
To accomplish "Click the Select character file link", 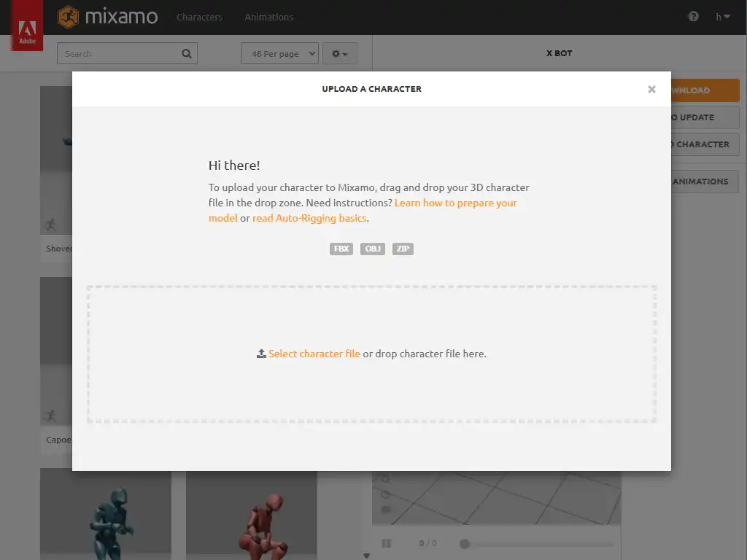I will (314, 354).
